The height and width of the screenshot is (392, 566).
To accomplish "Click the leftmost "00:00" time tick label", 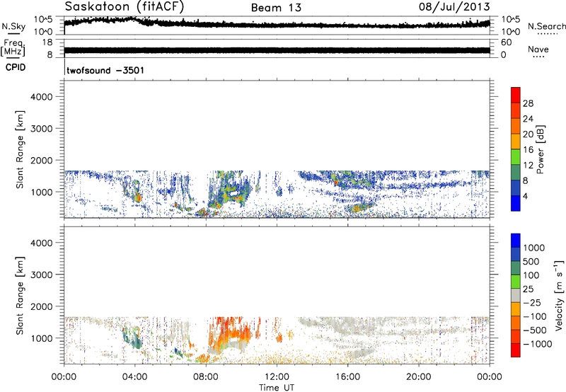I will [x=64, y=377].
